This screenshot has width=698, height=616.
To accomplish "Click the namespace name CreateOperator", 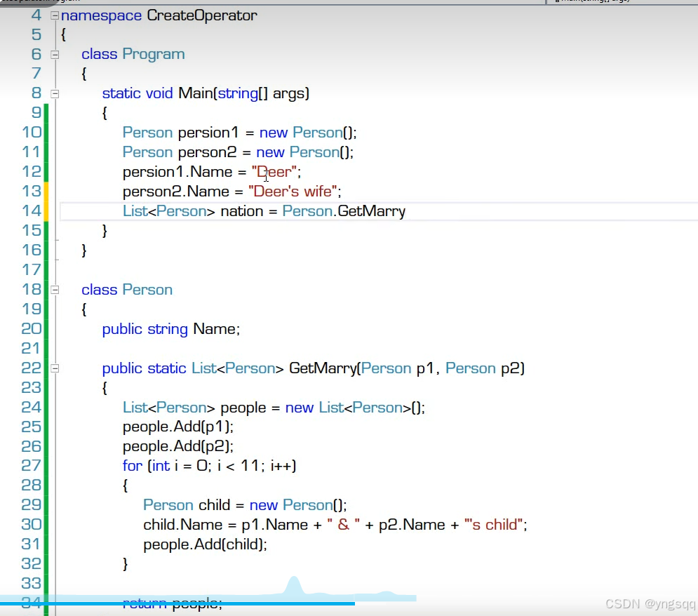I will (202, 15).
